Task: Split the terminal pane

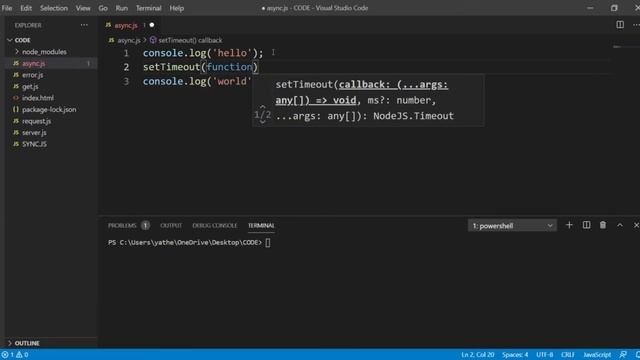Action: click(x=586, y=225)
